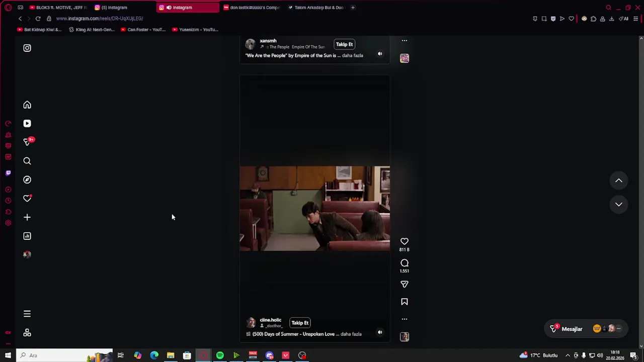Open the GX Corner gamepad icon
This screenshot has width=644, height=362.
pos(20,8)
